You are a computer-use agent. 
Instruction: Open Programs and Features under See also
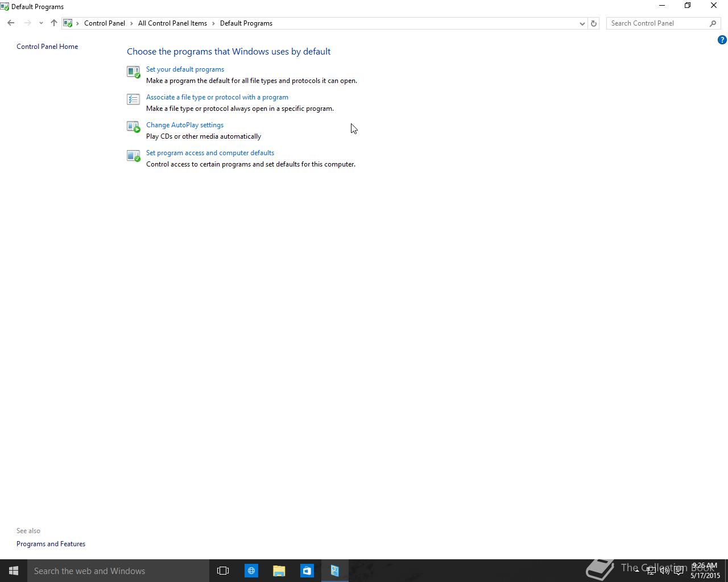click(51, 544)
